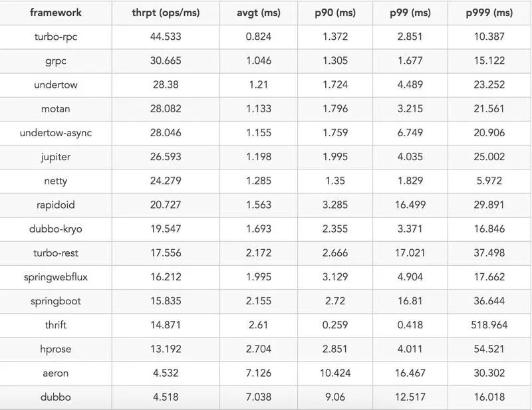This screenshot has width=532, height=410.
Task: Select the grpc row name
Action: click(x=56, y=61)
